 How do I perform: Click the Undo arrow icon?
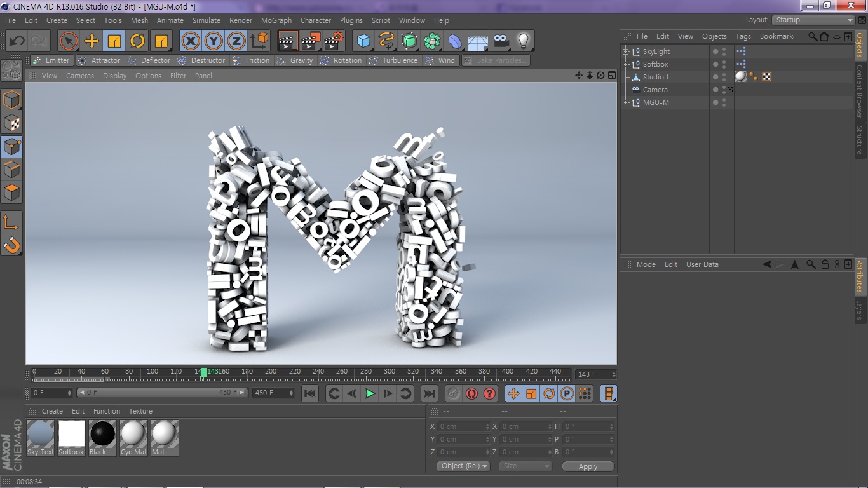17,41
